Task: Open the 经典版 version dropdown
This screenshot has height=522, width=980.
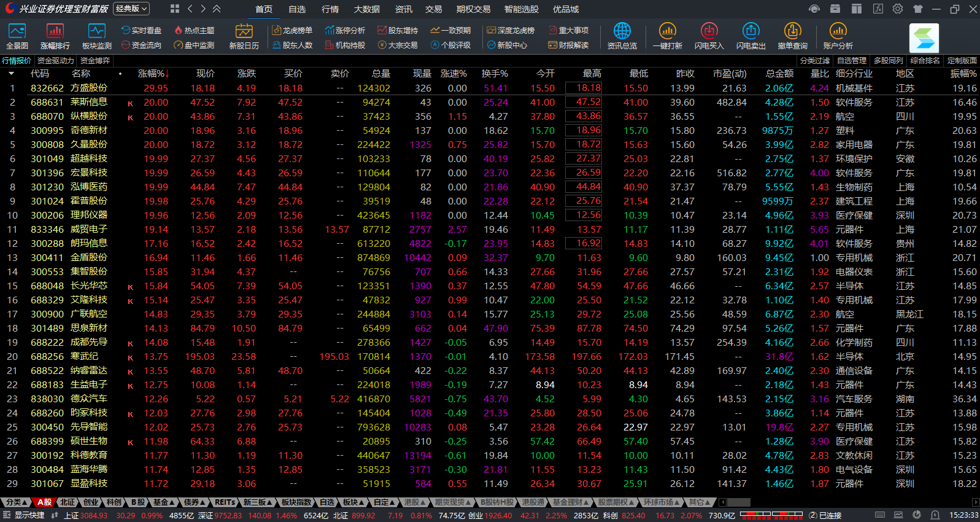Action: (x=131, y=9)
